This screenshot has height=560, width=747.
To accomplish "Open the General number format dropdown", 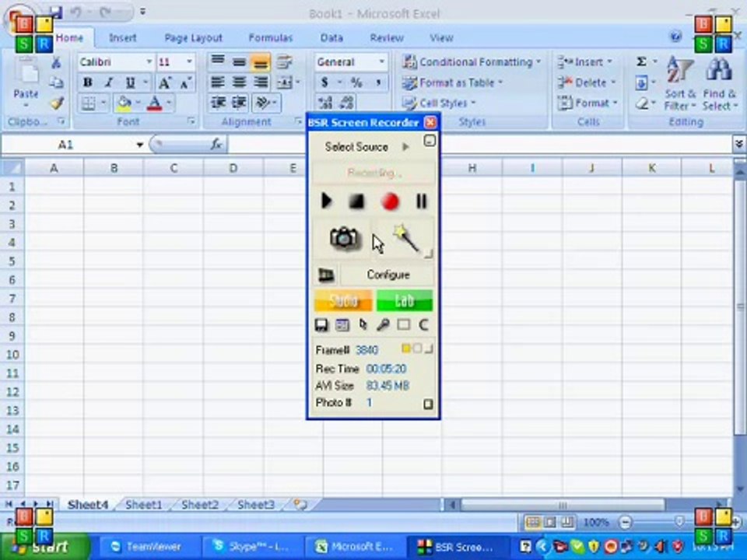I will point(381,62).
